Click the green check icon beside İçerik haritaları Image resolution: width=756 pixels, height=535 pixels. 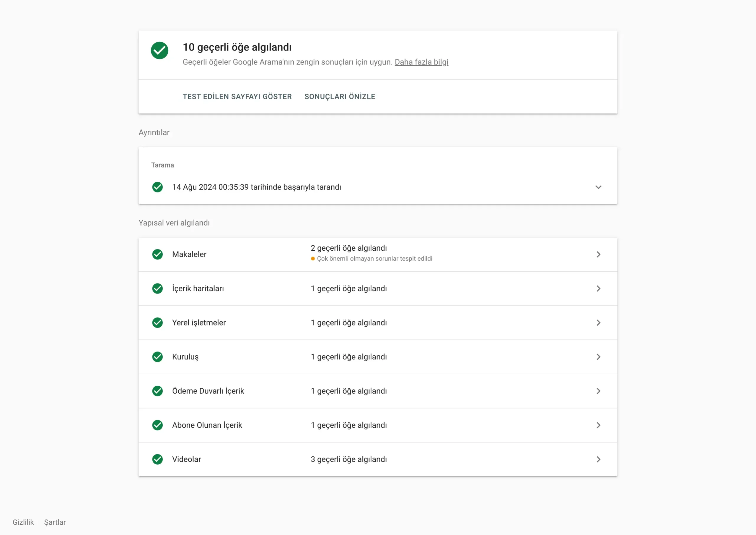pos(157,288)
